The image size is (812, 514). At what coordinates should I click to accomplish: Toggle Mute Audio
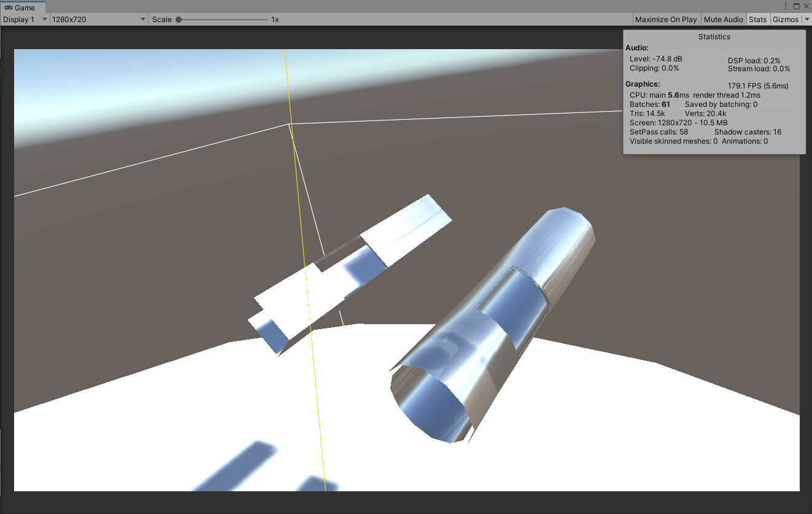tap(723, 19)
